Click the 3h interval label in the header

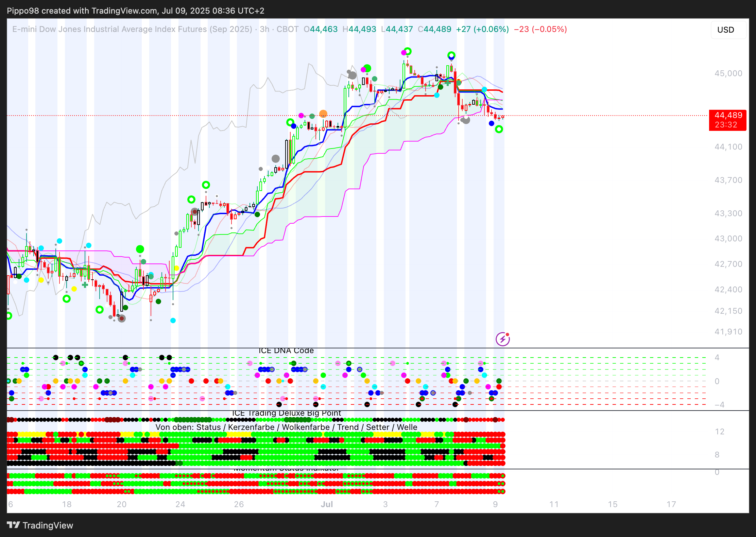(264, 29)
